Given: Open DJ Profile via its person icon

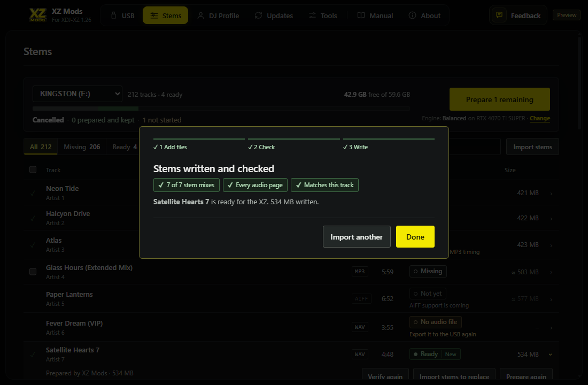Looking at the screenshot, I should 200,16.
